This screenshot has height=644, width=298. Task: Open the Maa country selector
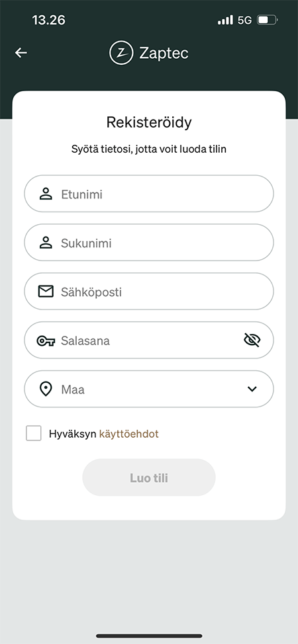(149, 389)
